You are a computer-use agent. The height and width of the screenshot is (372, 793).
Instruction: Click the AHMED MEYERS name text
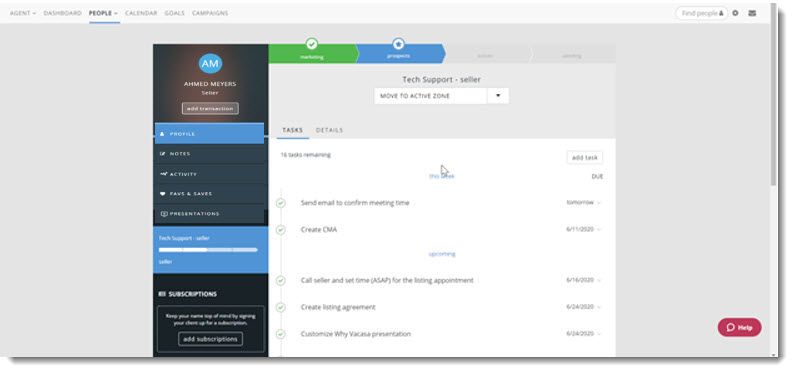210,84
